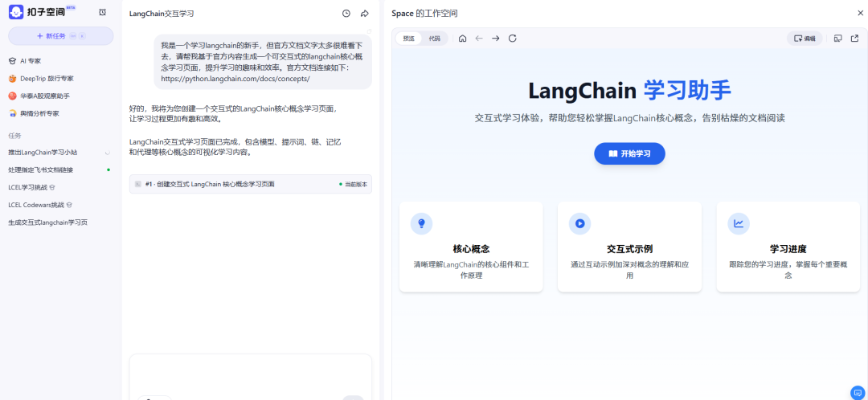Open the history clock icon in chat header
The width and height of the screenshot is (868, 400).
click(x=346, y=14)
